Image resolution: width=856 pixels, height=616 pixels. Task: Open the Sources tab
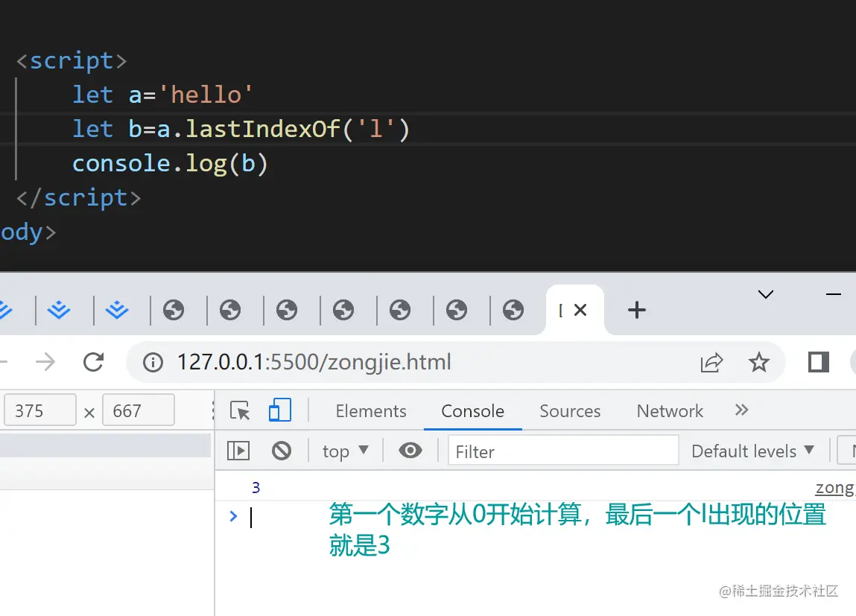(x=570, y=411)
